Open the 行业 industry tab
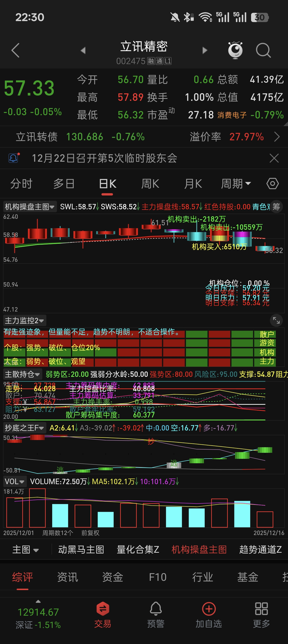The height and width of the screenshot is (644, 288). (x=203, y=577)
